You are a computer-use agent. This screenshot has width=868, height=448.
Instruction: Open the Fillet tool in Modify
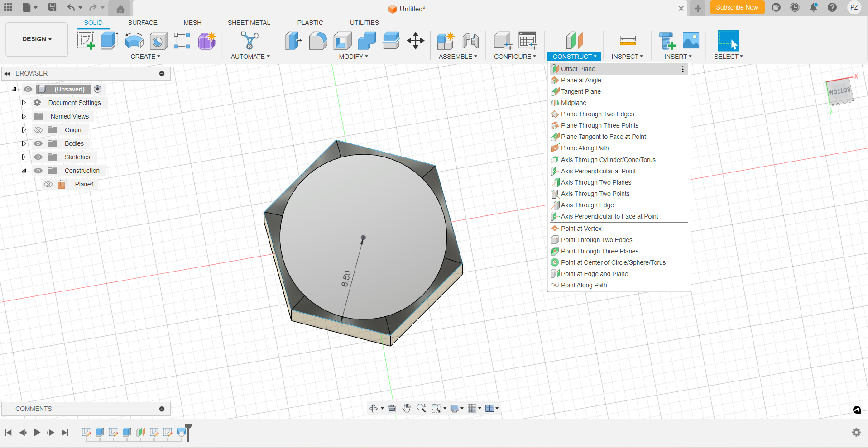coord(318,41)
